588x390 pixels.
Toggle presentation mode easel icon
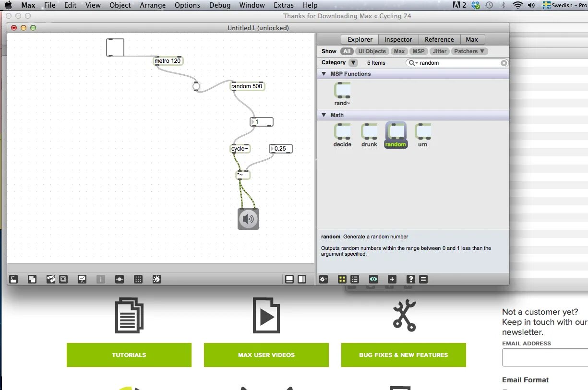click(x=82, y=279)
